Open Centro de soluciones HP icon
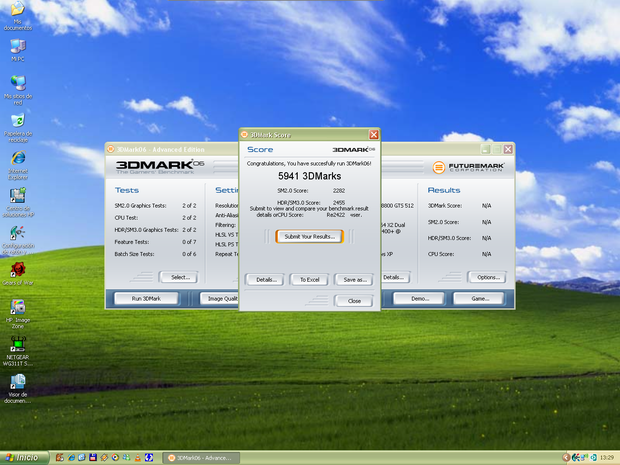620x465 pixels. [x=16, y=196]
